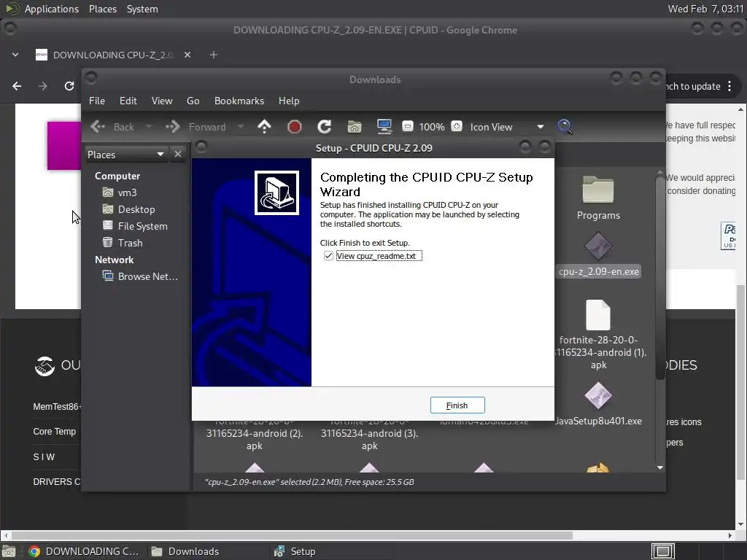747x560 pixels.
Task: Click scroll down arrow in Downloads list
Action: click(660, 467)
